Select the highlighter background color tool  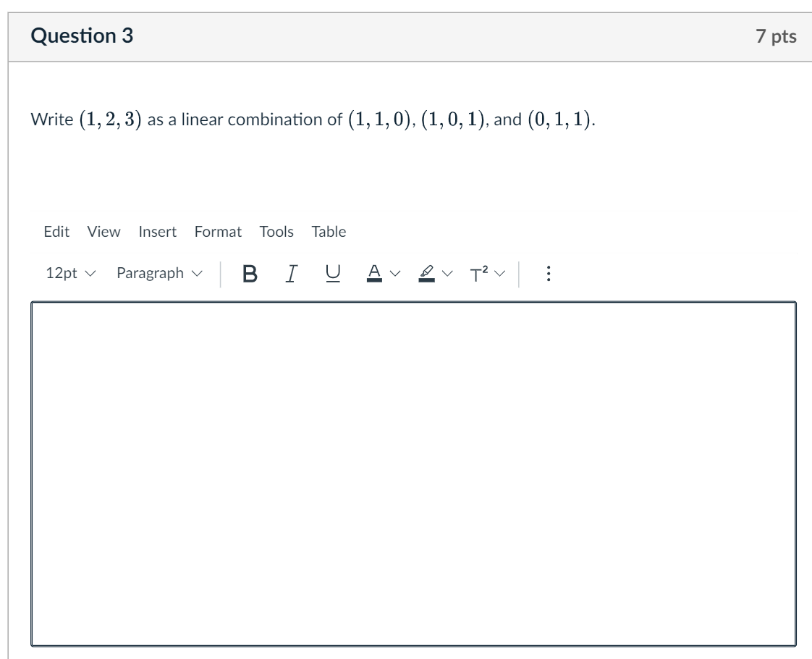[x=425, y=273]
